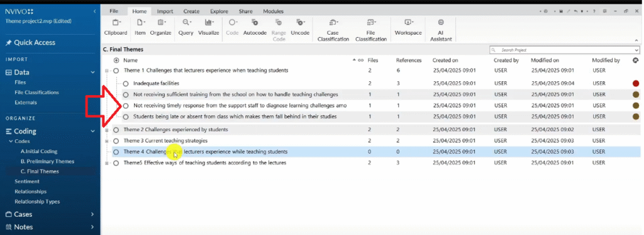Select the circle for Theme 1 row

116,71
